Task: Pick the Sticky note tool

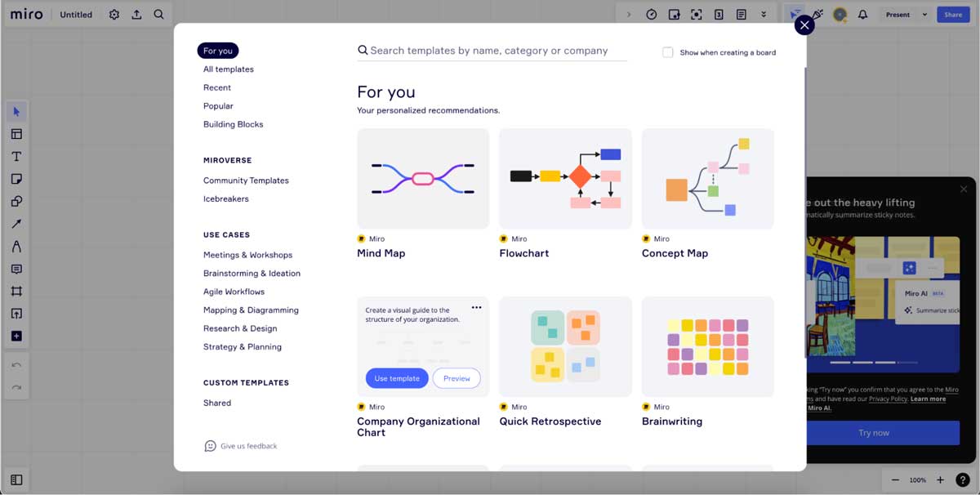Action: click(x=16, y=179)
